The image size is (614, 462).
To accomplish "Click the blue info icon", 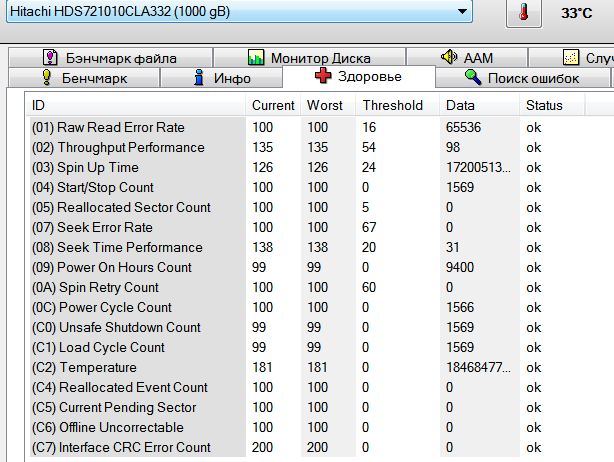I will 199,77.
